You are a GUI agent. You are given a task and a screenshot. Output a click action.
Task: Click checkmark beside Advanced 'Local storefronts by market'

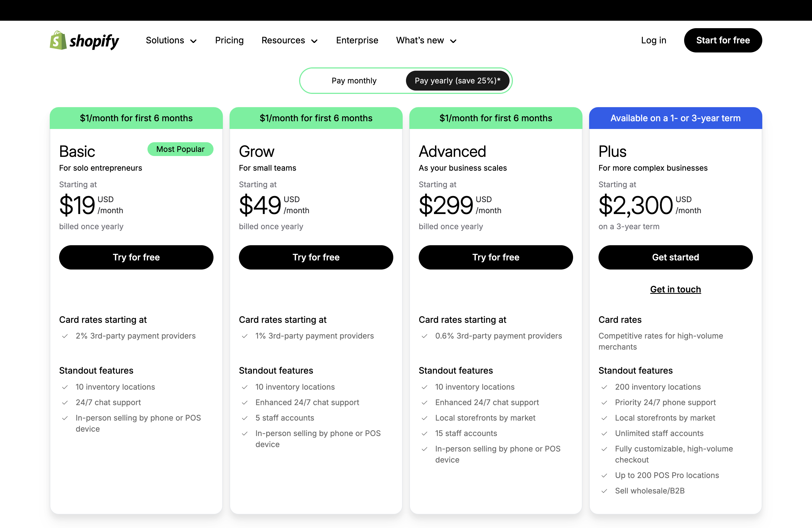point(425,418)
